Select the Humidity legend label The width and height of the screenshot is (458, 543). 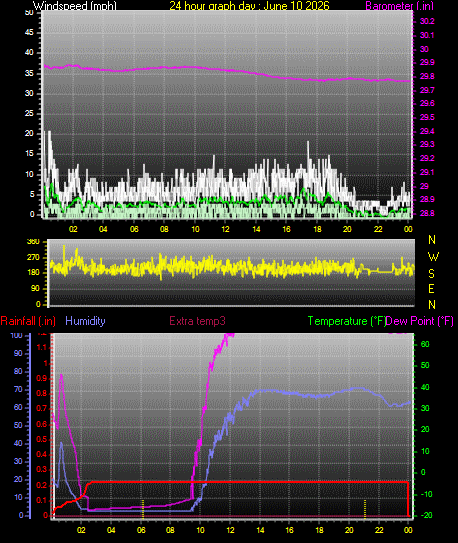[85, 321]
